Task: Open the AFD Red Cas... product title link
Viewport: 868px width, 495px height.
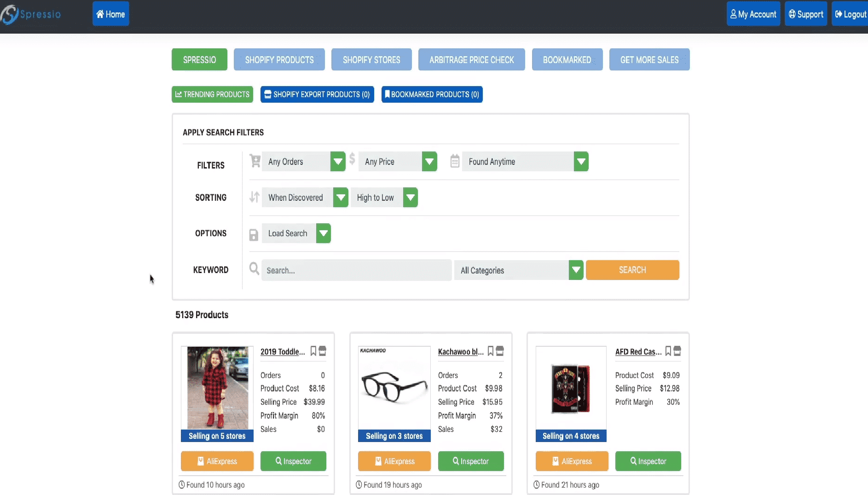Action: tap(638, 352)
